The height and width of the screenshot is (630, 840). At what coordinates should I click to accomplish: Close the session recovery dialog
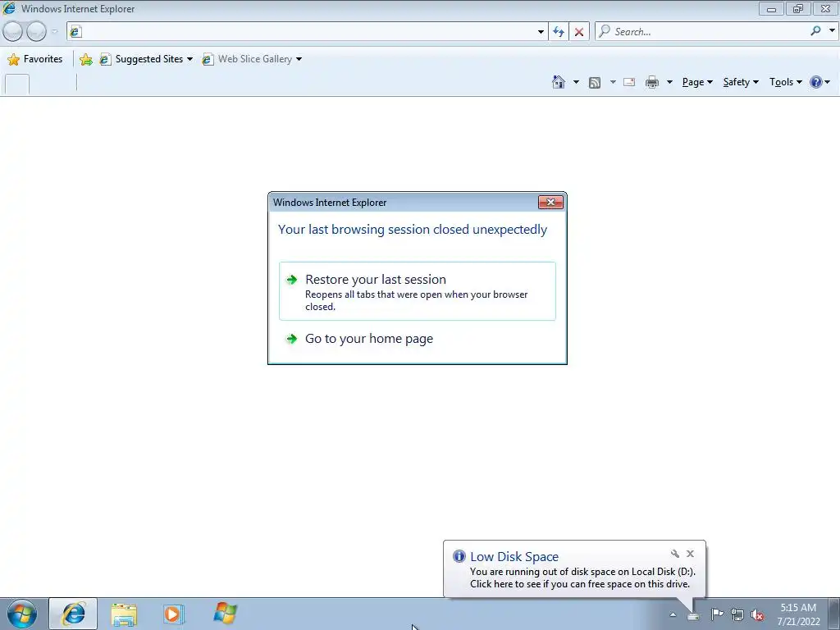click(550, 202)
